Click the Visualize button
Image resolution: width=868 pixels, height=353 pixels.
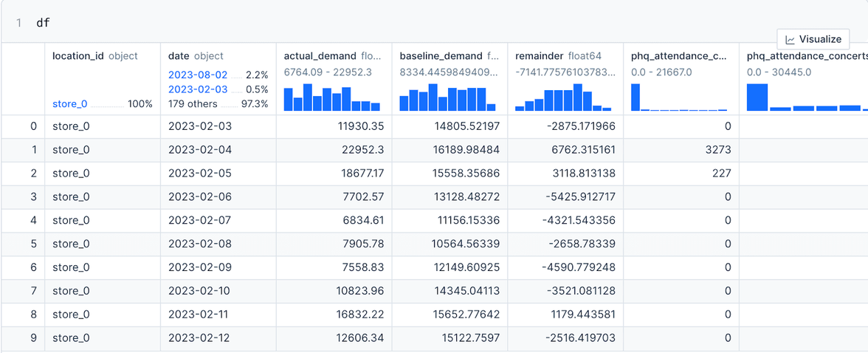coord(813,40)
